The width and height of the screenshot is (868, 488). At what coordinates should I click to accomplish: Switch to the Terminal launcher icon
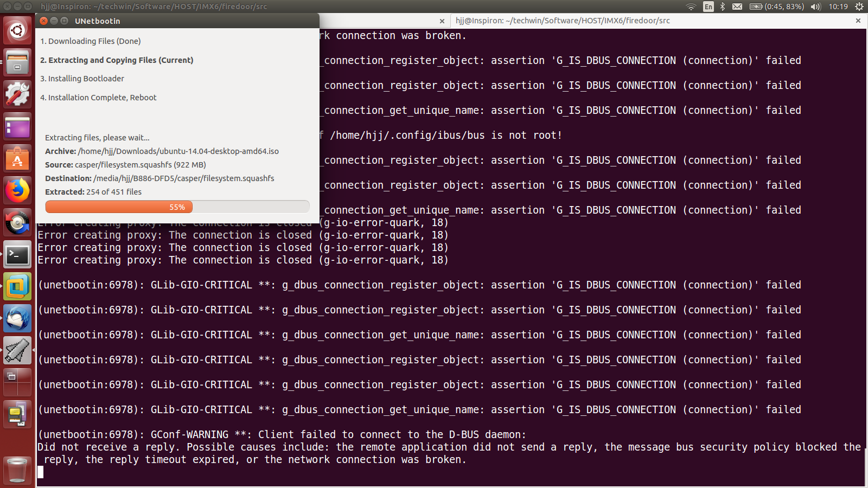point(17,254)
